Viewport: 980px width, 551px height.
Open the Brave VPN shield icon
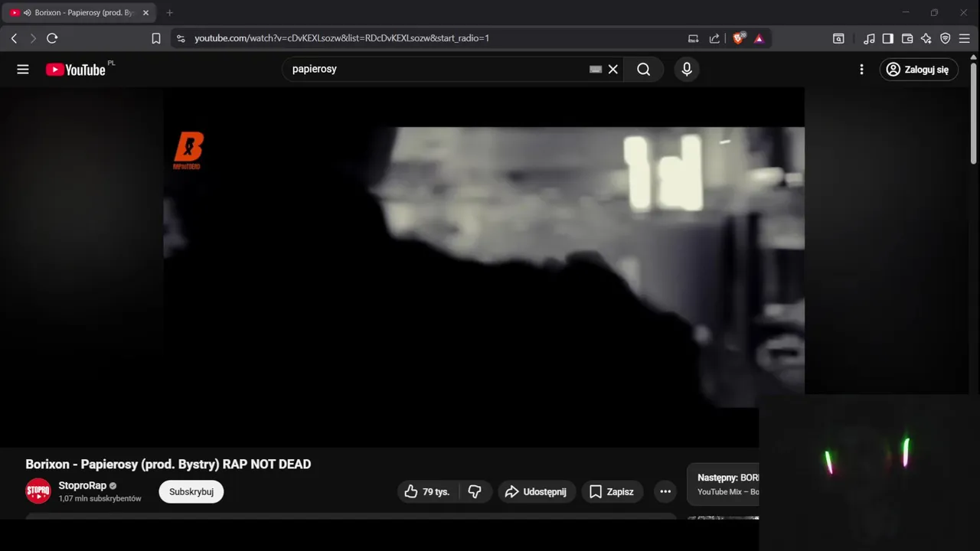tap(946, 38)
